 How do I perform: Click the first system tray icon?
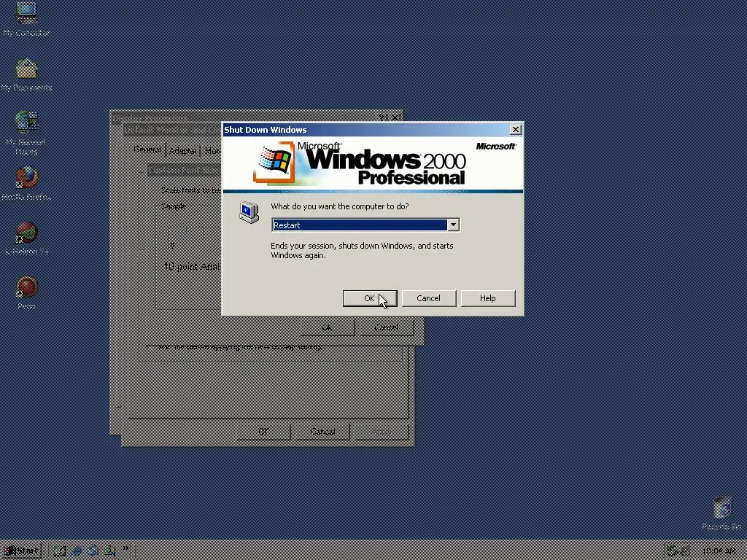click(672, 551)
